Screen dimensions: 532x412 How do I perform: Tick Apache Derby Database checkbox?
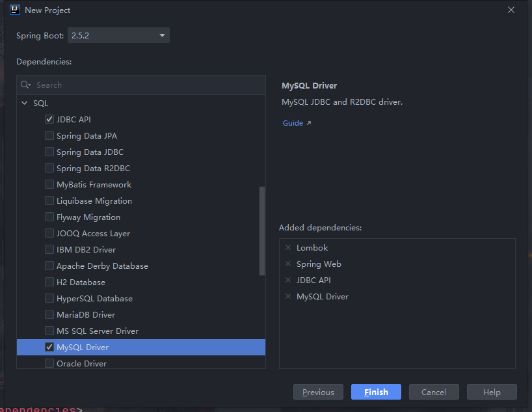click(x=49, y=266)
